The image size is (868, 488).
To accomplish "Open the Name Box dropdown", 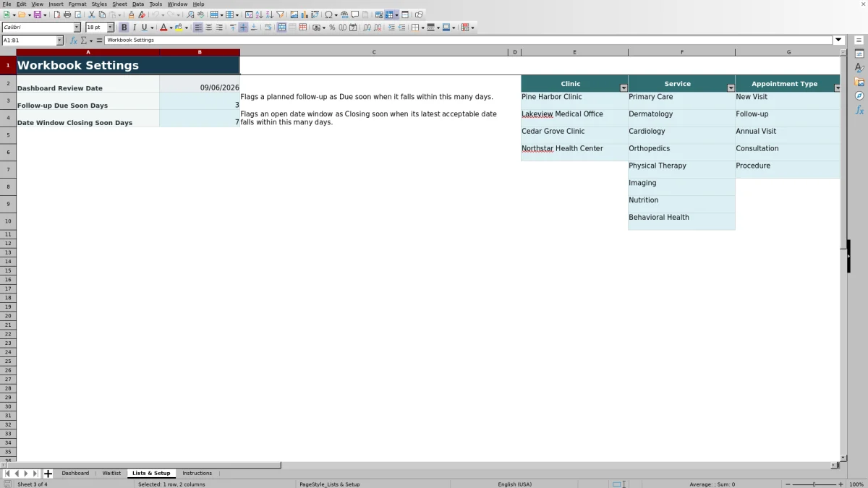I will coord(59,40).
